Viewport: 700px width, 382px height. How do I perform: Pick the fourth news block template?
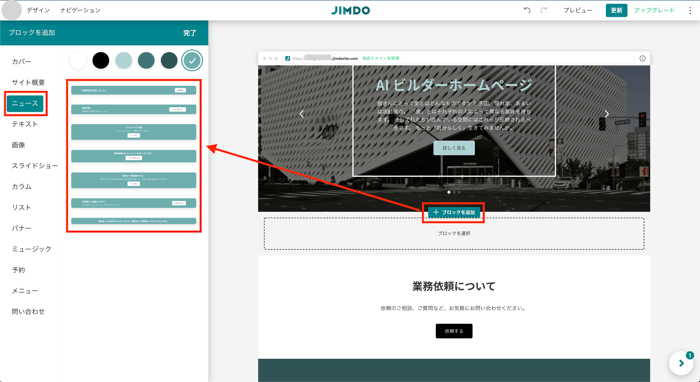(133, 156)
